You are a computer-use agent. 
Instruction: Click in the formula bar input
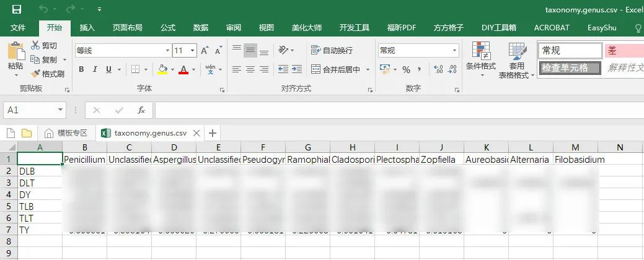tap(399, 110)
